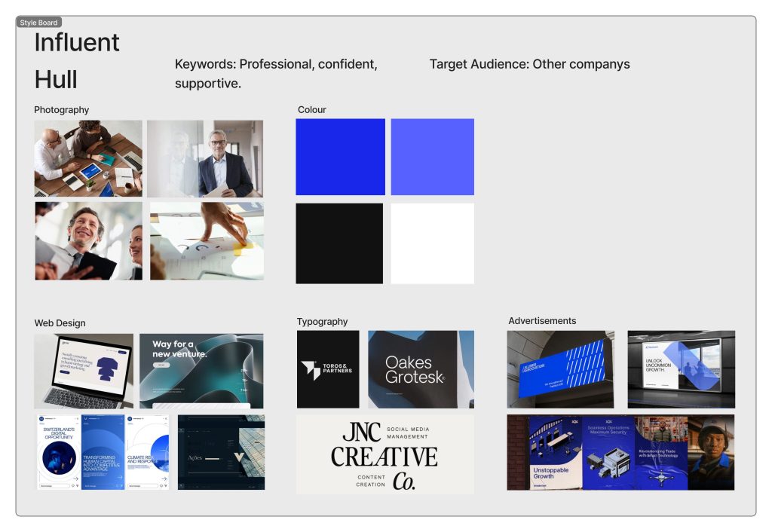Viewport: 772px width, 532px height.
Task: Click the Switzerland's Digital Opportunity posts image
Action: click(x=103, y=452)
